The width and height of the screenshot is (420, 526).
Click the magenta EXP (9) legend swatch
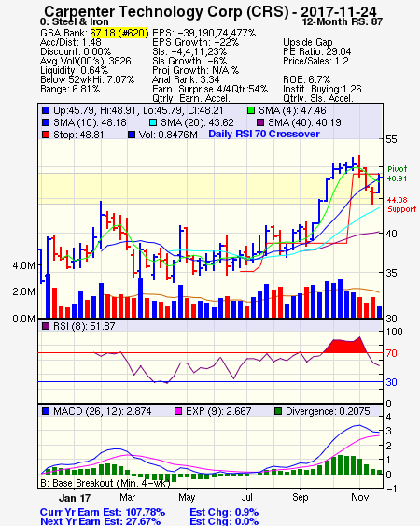tap(178, 411)
